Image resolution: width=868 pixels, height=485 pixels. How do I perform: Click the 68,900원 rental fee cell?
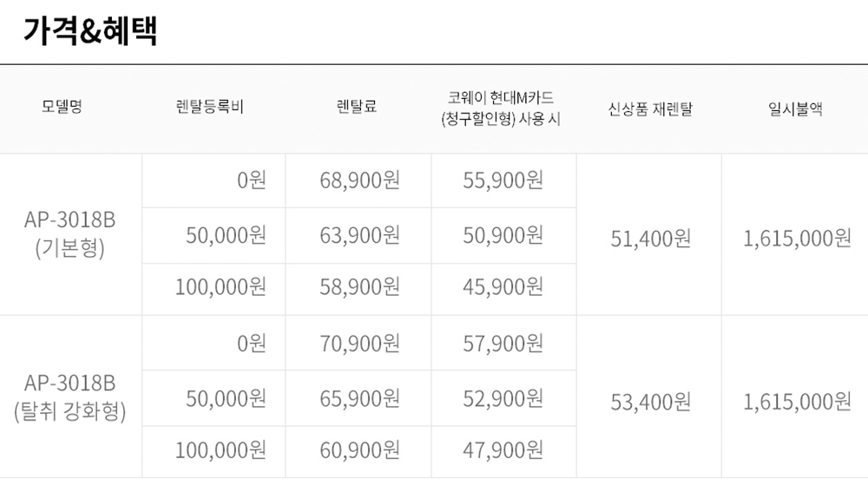360,180
